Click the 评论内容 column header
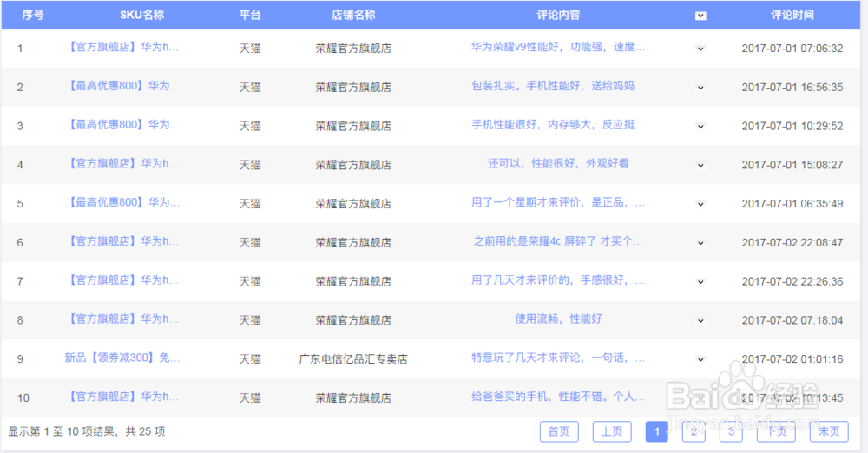The width and height of the screenshot is (868, 453). (558, 16)
